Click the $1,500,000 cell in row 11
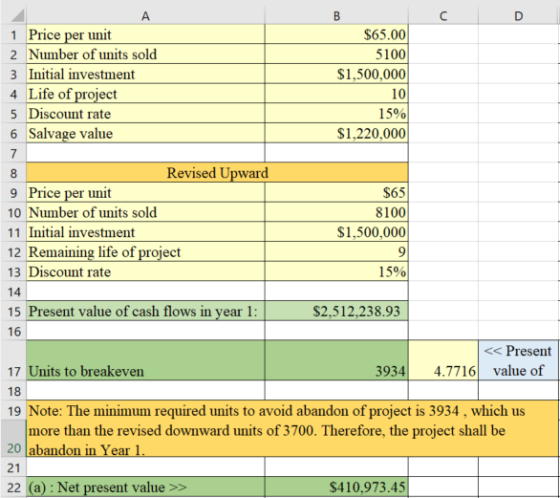 point(336,232)
